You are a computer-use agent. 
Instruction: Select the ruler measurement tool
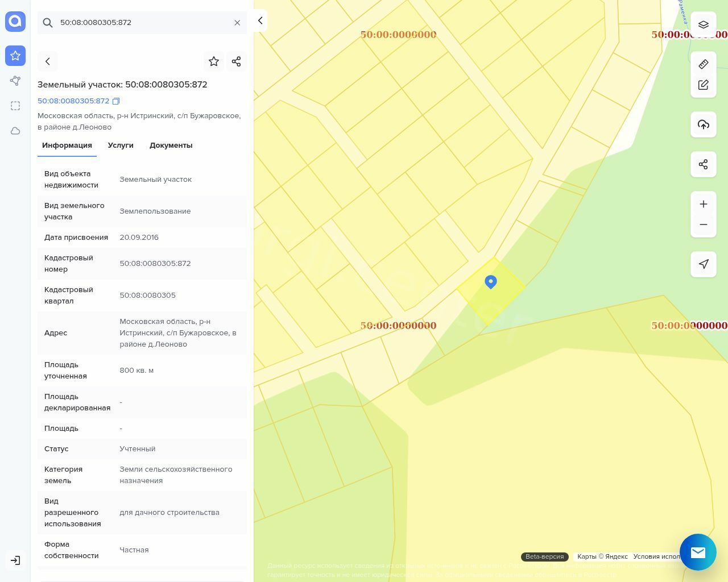(x=703, y=64)
